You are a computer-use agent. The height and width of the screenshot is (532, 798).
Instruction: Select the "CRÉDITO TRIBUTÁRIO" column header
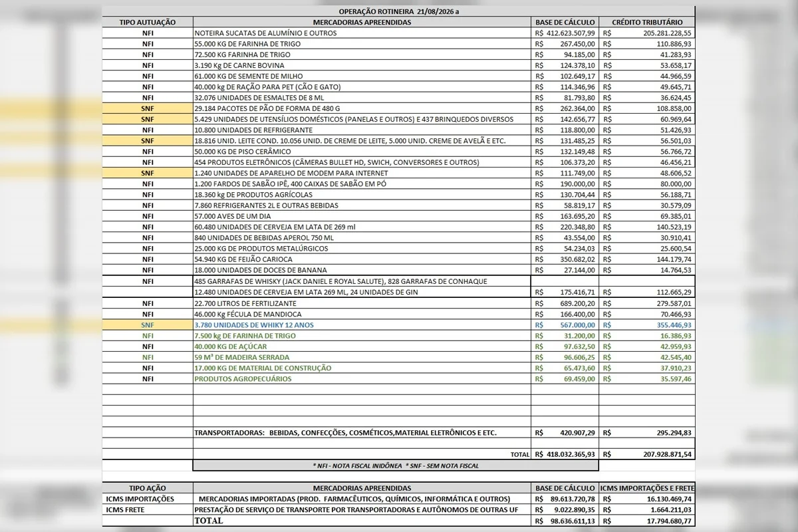pyautogui.click(x=646, y=22)
